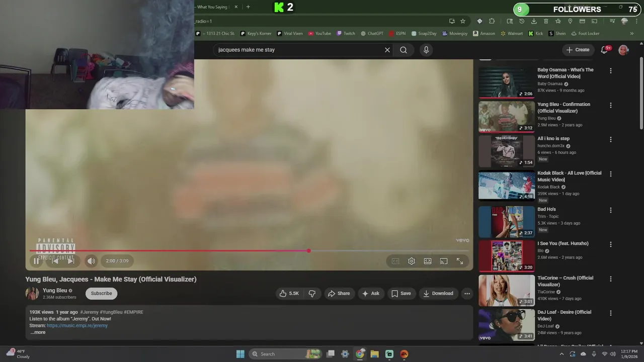
Task: Subscribe to Yung Bleu channel
Action: point(101,294)
